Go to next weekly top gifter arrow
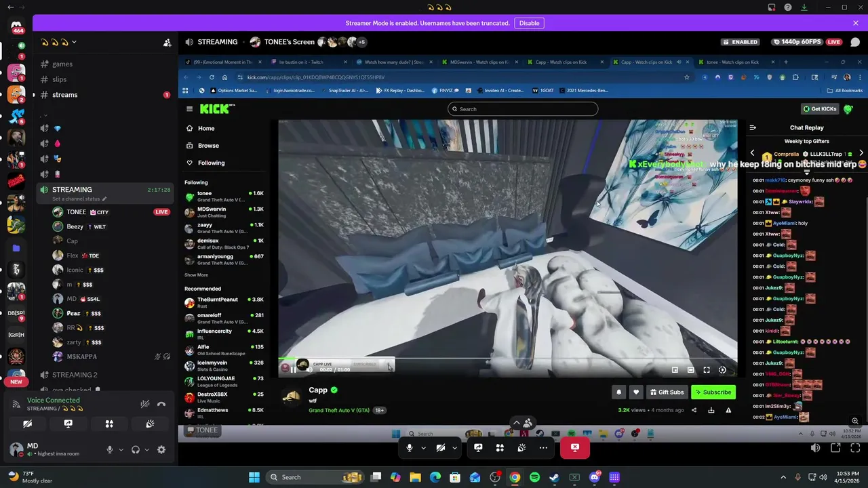The width and height of the screenshot is (868, 488). click(x=861, y=153)
